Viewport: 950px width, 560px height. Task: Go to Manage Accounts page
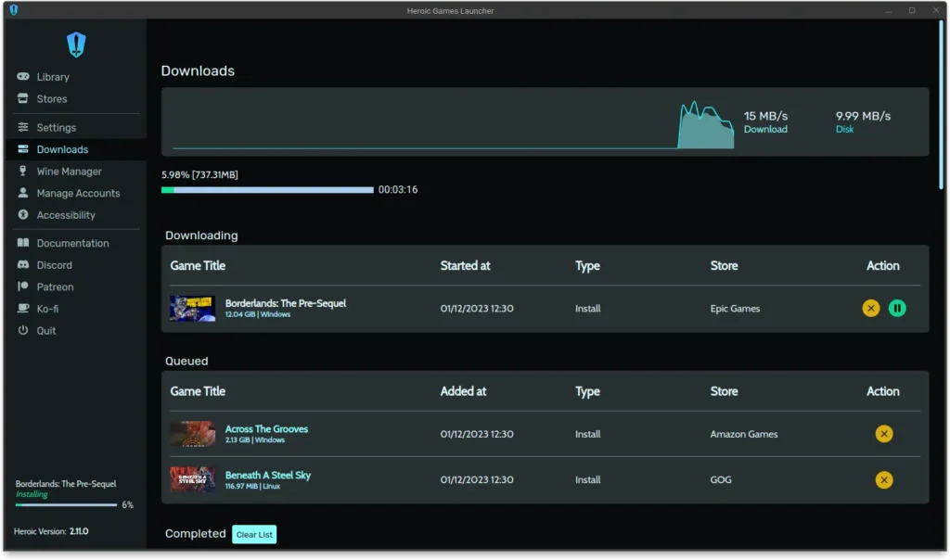pos(78,194)
